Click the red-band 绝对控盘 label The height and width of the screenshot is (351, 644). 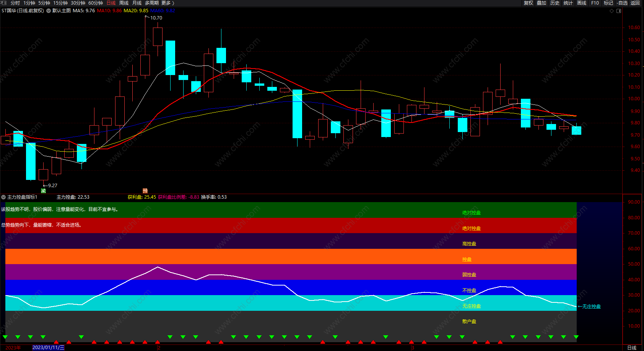coord(472,229)
